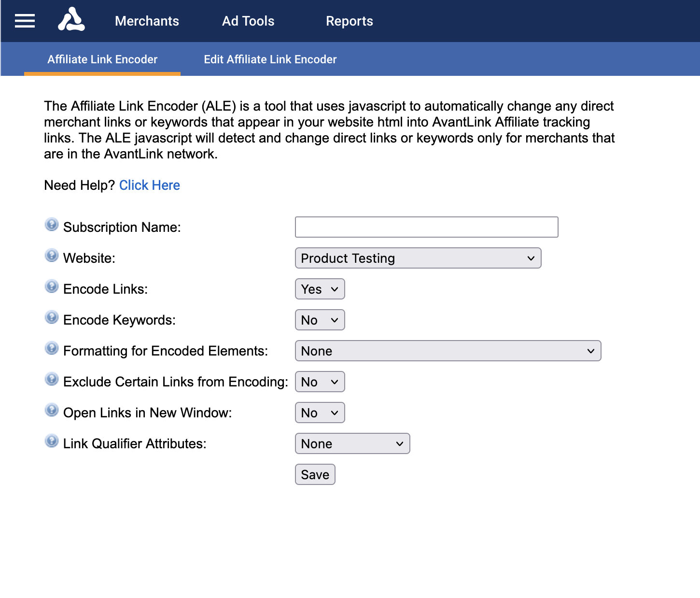Image resolution: width=700 pixels, height=598 pixels.
Task: Open the Website dropdown showing Product Testing
Action: pyautogui.click(x=418, y=258)
